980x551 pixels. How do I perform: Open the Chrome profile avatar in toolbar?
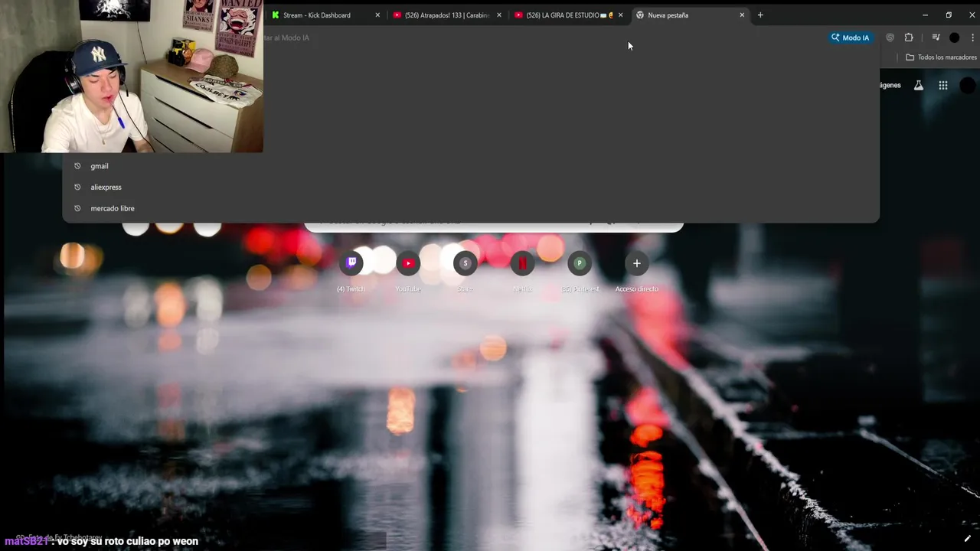pos(954,37)
